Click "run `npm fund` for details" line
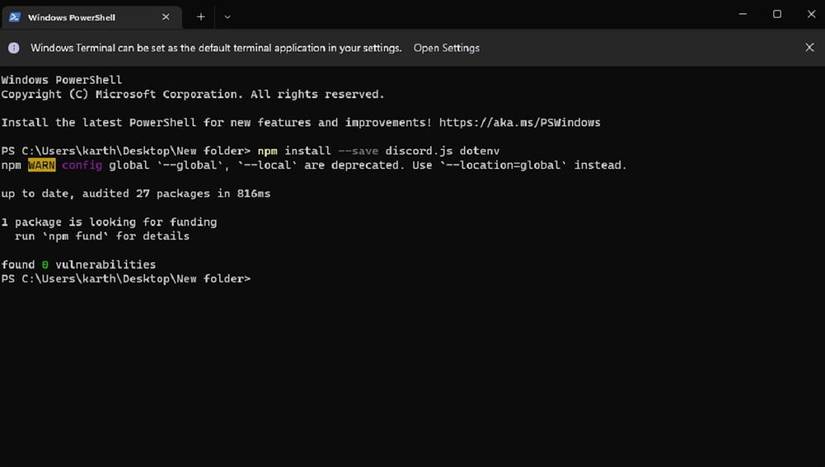 [x=102, y=236]
